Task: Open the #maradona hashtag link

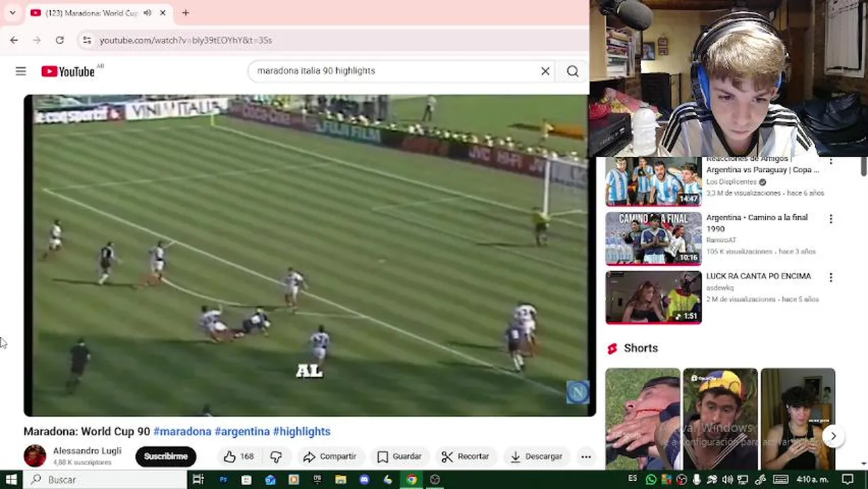Action: coord(182,431)
